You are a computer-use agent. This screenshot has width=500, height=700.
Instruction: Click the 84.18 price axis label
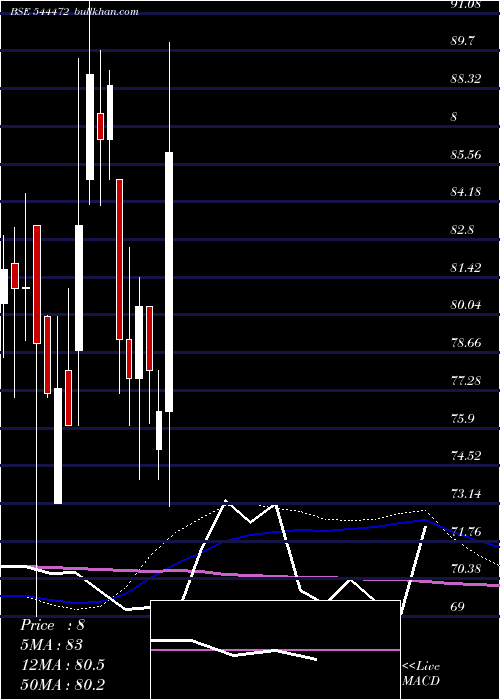click(x=466, y=192)
